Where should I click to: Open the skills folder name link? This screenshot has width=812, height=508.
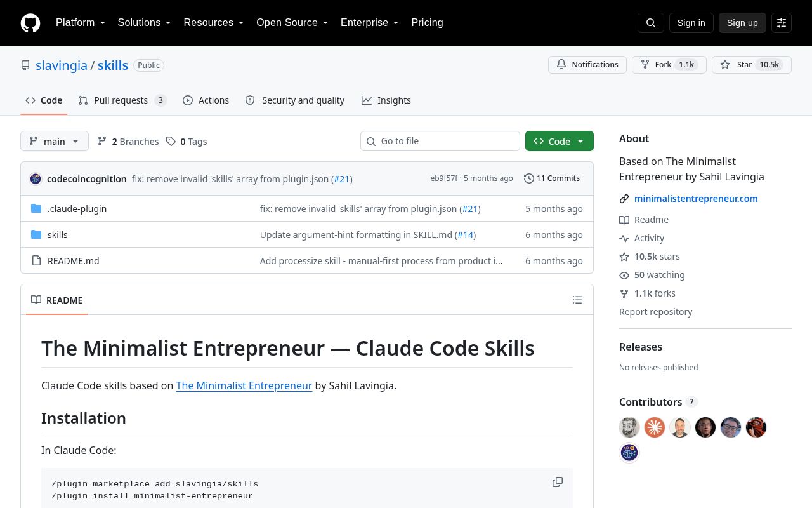(58, 235)
